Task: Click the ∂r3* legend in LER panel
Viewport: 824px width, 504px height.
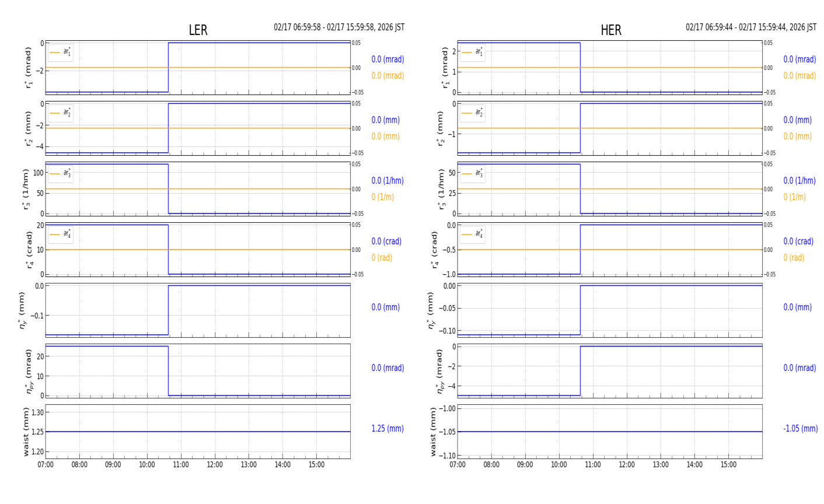Action: coord(61,174)
